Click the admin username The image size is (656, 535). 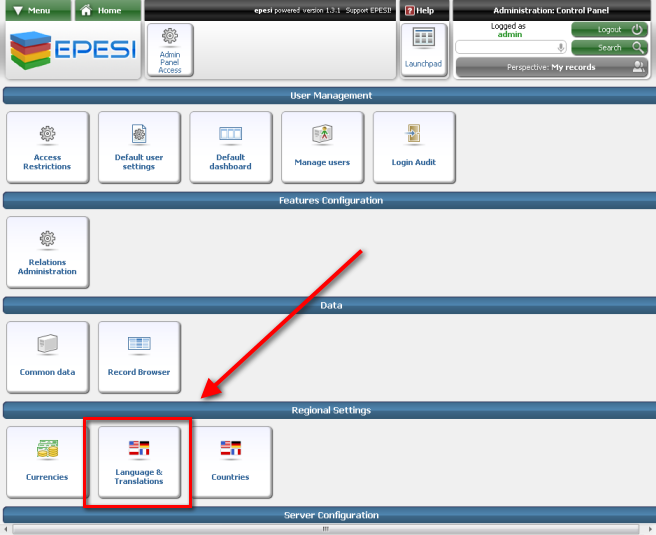[x=510, y=34]
